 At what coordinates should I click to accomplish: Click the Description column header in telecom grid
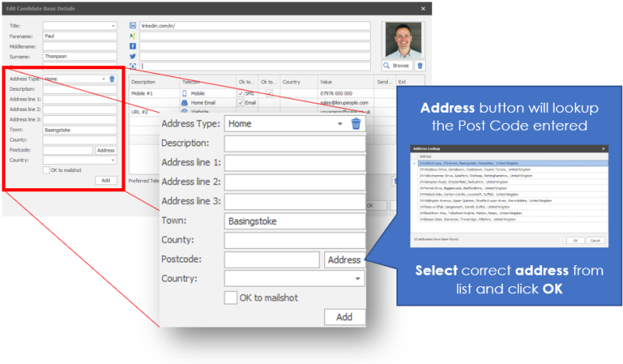(x=144, y=82)
